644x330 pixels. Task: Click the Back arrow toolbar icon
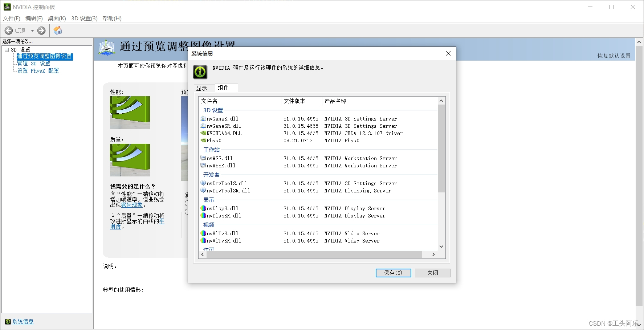click(9, 31)
